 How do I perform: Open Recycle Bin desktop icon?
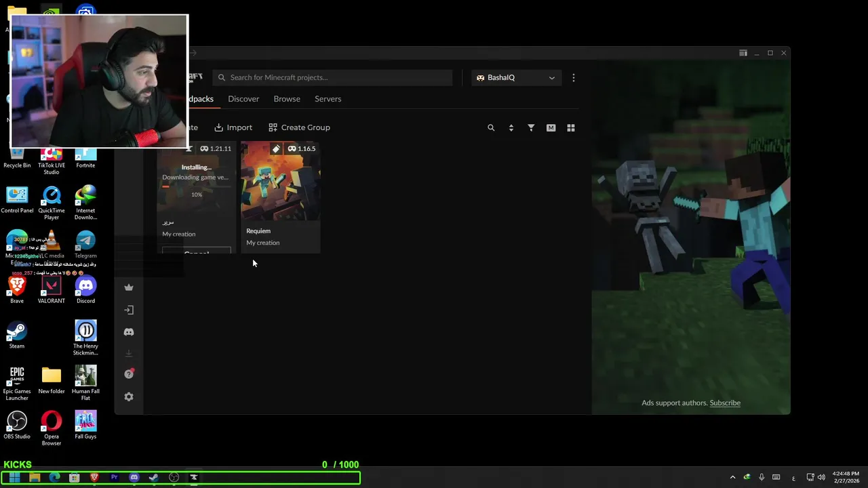pyautogui.click(x=17, y=157)
